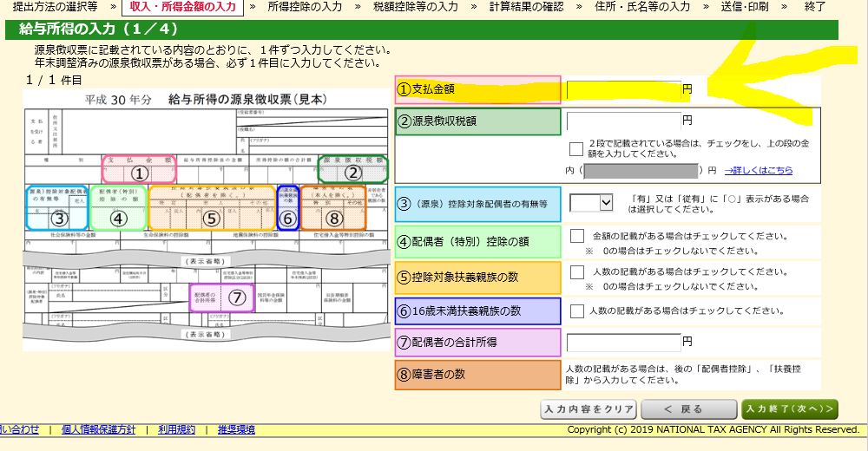Open the 利用規約 footer link

pos(176,429)
